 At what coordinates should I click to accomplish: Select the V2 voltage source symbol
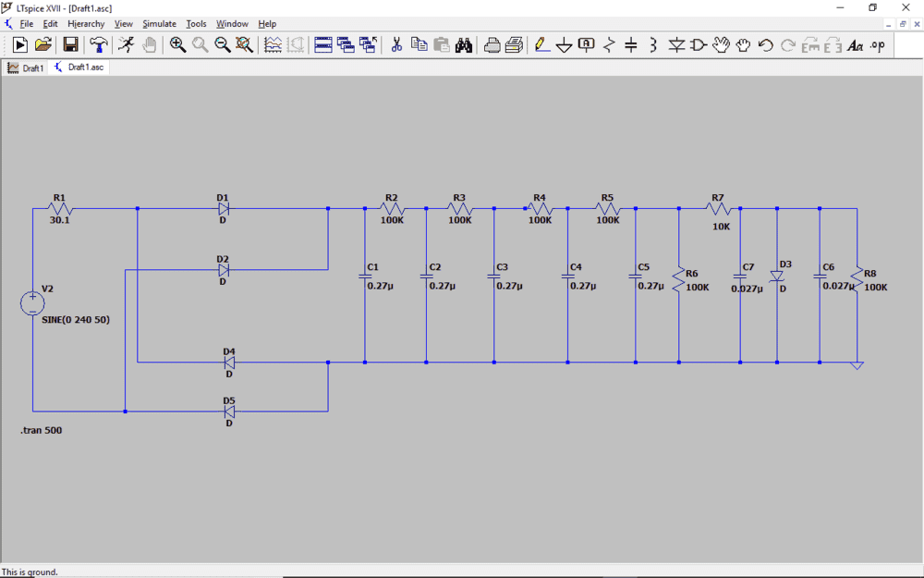pyautogui.click(x=32, y=303)
